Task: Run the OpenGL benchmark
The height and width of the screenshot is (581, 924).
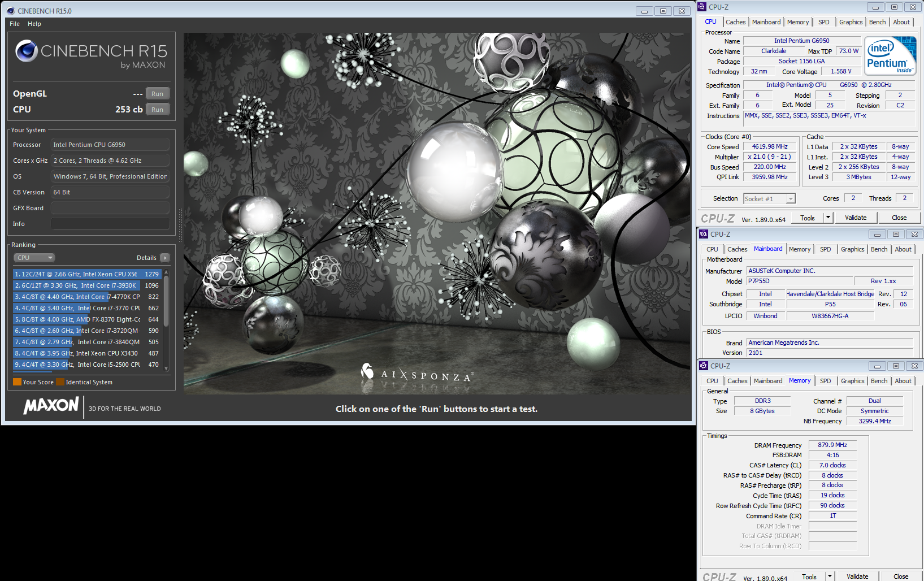Action: coord(158,94)
